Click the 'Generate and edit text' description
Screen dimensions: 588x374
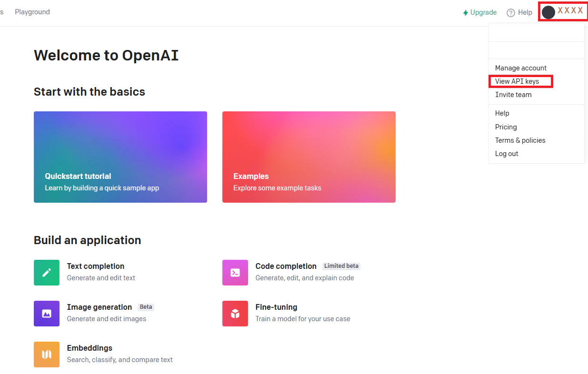(x=101, y=278)
